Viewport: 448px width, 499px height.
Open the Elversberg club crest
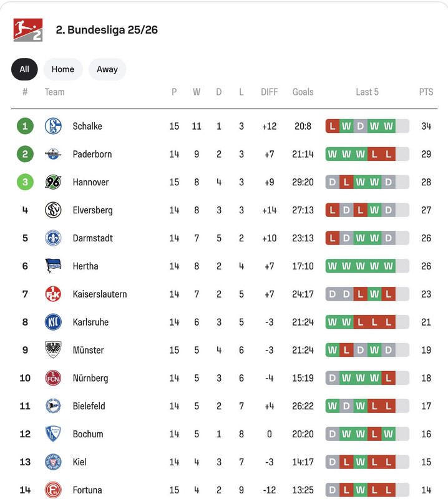click(x=53, y=210)
